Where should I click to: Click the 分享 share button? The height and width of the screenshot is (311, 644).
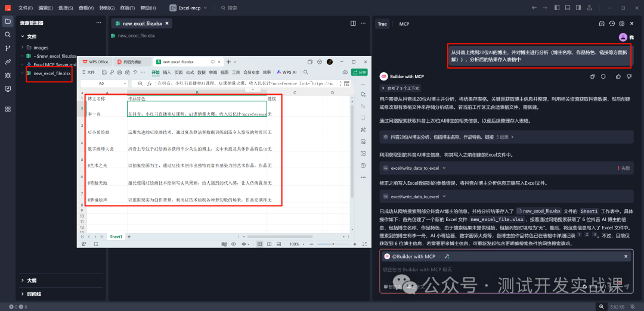(x=360, y=72)
